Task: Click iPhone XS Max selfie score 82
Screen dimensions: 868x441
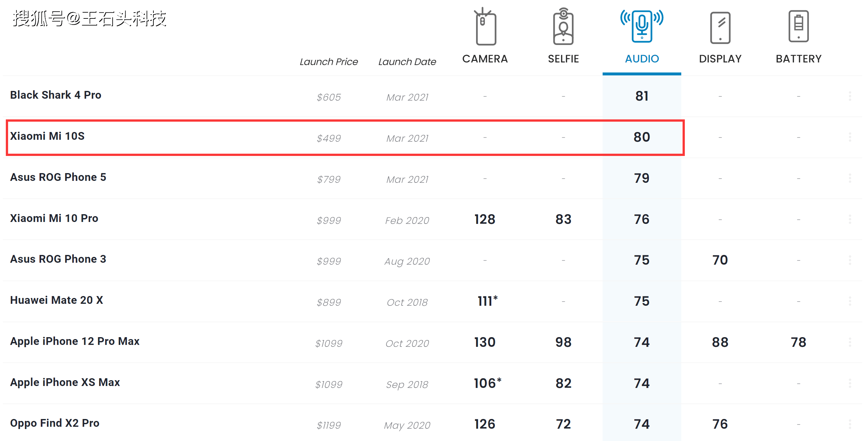Action: point(563,383)
